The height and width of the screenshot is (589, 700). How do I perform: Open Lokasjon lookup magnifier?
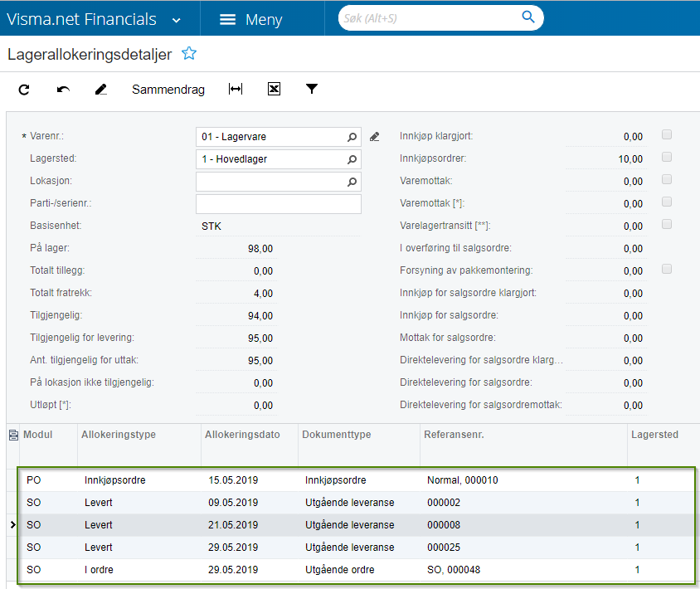tap(352, 182)
